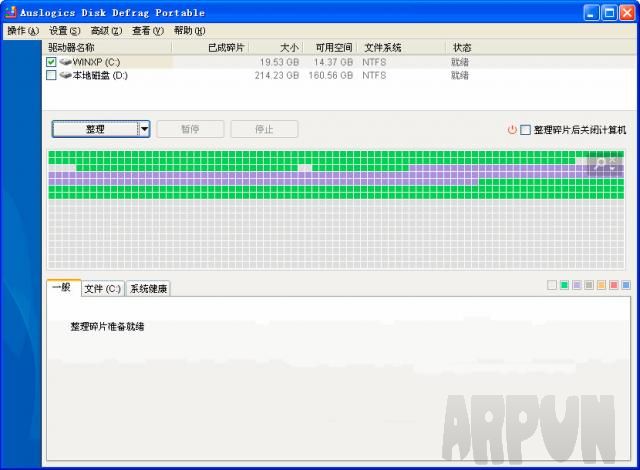Viewport: 640px width, 470px height.
Task: Open the 帮助(H) menu
Action: point(189,31)
